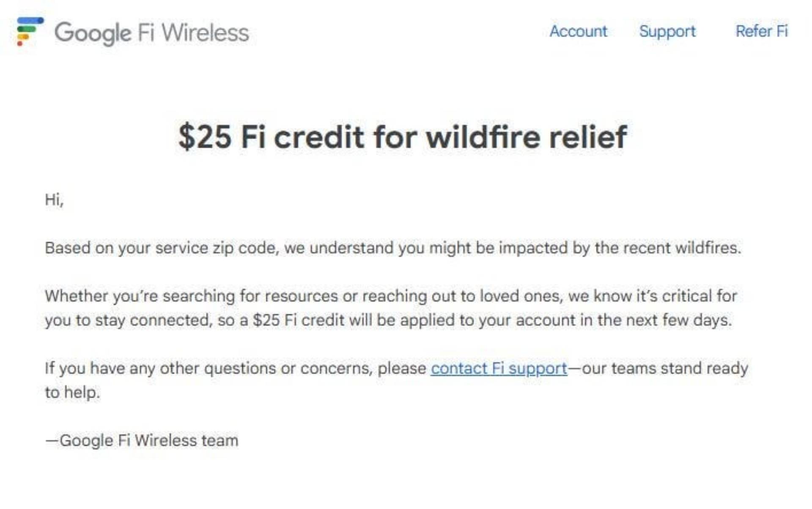The width and height of the screenshot is (812, 509).
Task: Click the word "Wireless" in the header logo
Action: [205, 33]
